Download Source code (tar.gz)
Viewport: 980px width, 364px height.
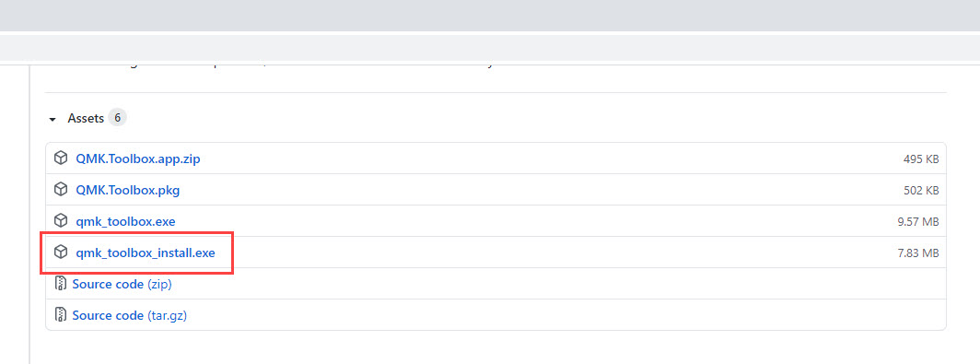coord(129,315)
